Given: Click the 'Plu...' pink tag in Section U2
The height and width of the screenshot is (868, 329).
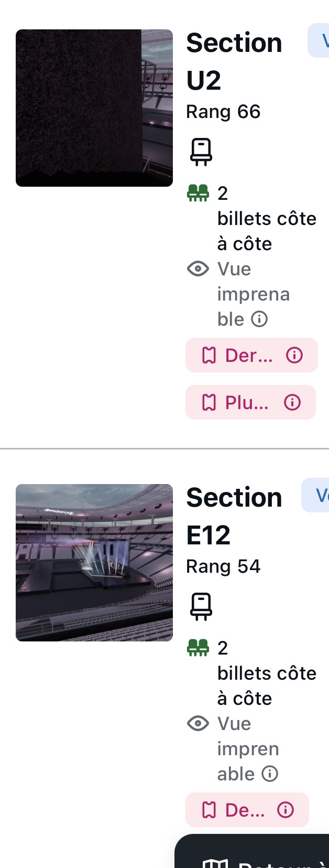Looking at the screenshot, I should pyautogui.click(x=250, y=403).
